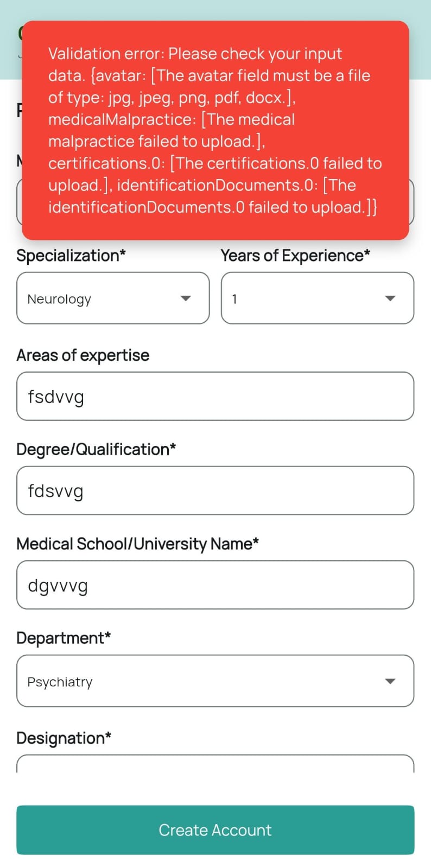The image size is (431, 868).
Task: Click the Department label text
Action: tap(64, 638)
